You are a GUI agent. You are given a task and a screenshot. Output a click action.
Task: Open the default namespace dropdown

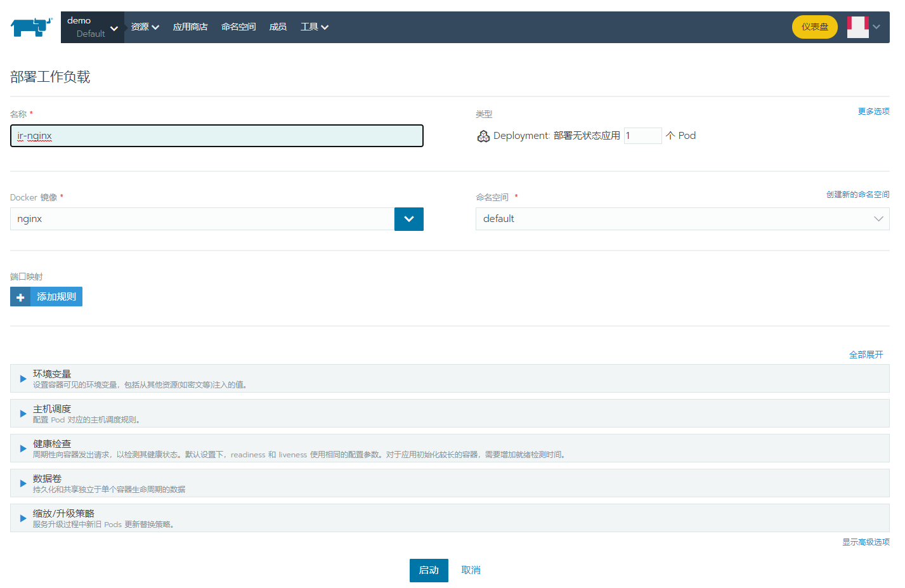682,219
